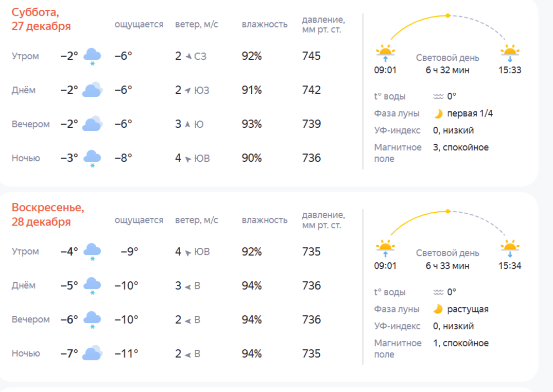
Task: Click the Sunday night partly cloudy icon
Action: click(93, 353)
